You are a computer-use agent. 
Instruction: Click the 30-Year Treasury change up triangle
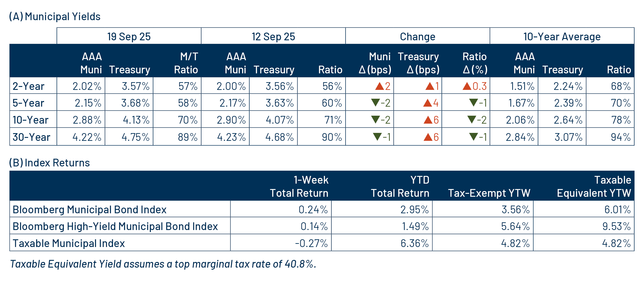point(428,137)
